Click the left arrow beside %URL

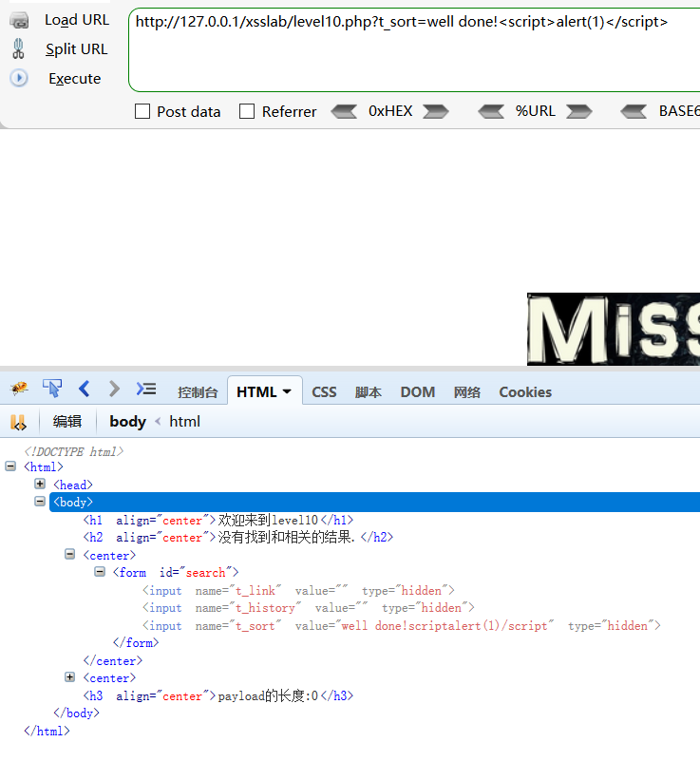(x=491, y=111)
